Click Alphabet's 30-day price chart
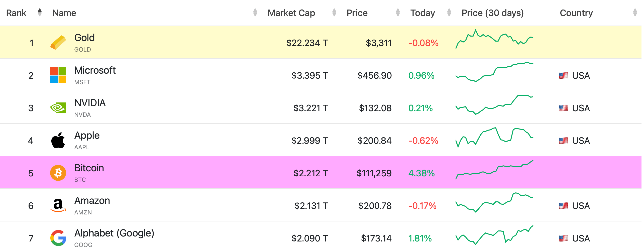Image resolution: width=644 pixels, height=252 pixels. (x=494, y=235)
